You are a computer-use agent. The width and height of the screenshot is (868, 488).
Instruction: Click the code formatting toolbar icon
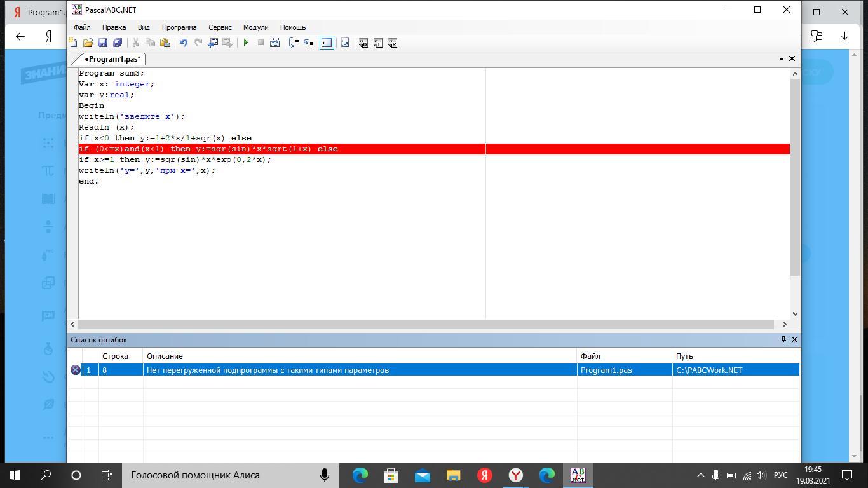(x=345, y=43)
